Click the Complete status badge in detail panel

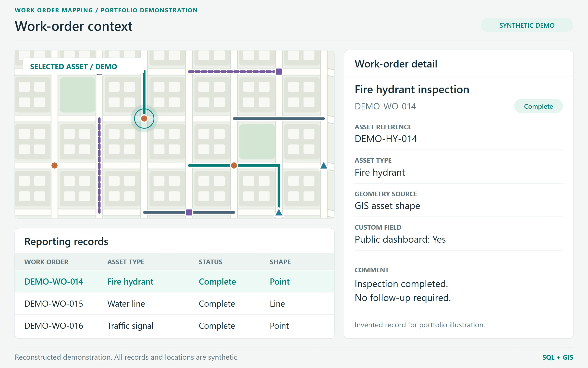[538, 106]
